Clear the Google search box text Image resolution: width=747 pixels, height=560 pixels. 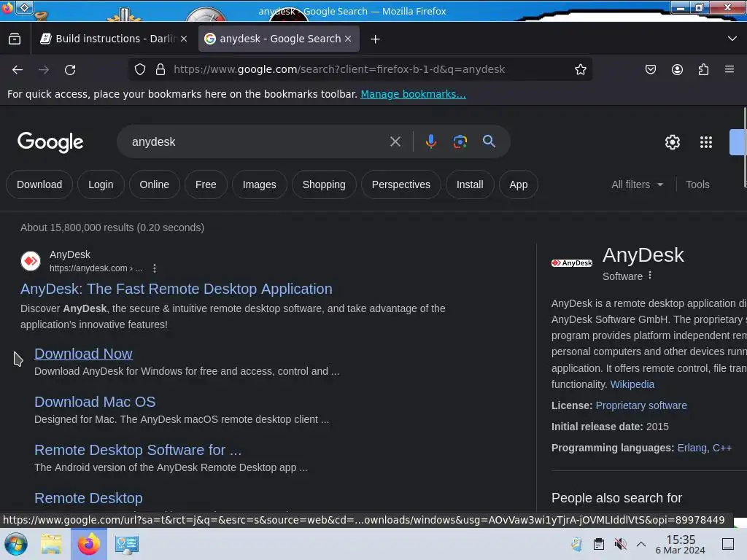[395, 141]
